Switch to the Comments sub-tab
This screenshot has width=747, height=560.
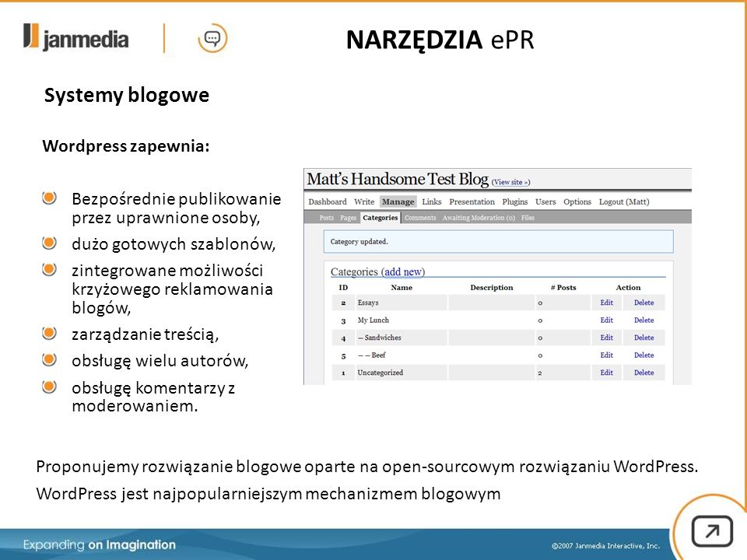point(420,218)
